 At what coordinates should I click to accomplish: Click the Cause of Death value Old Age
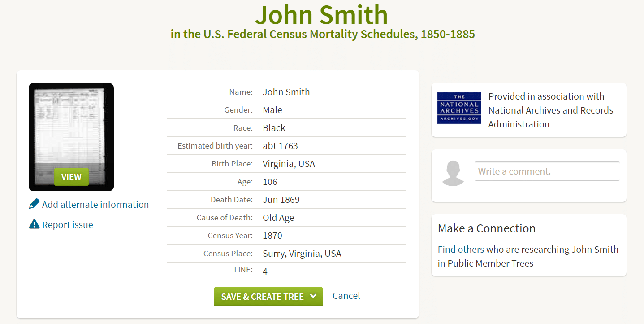[x=278, y=218]
